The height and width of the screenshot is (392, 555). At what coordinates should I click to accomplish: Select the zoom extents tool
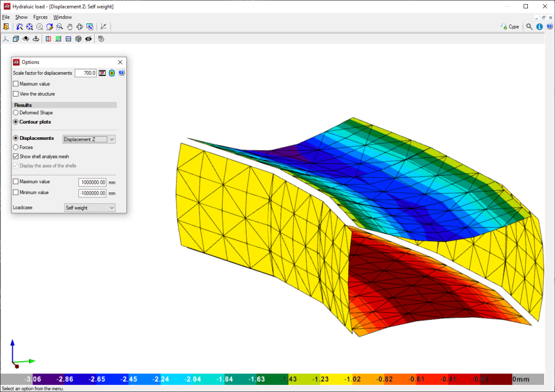[30, 27]
